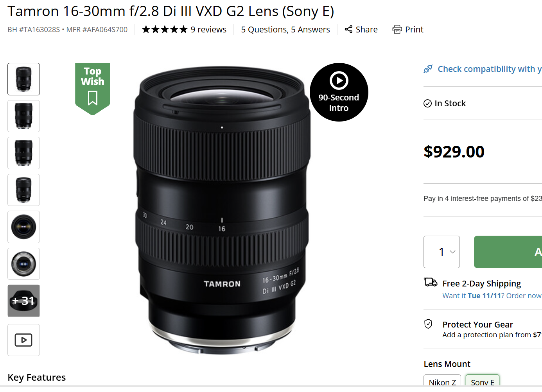542x392 pixels.
Task: Select the first lens thumbnail
Action: point(23,79)
